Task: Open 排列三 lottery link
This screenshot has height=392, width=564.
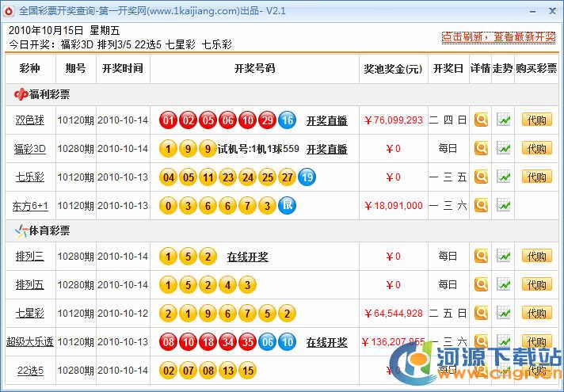Action: (x=30, y=256)
